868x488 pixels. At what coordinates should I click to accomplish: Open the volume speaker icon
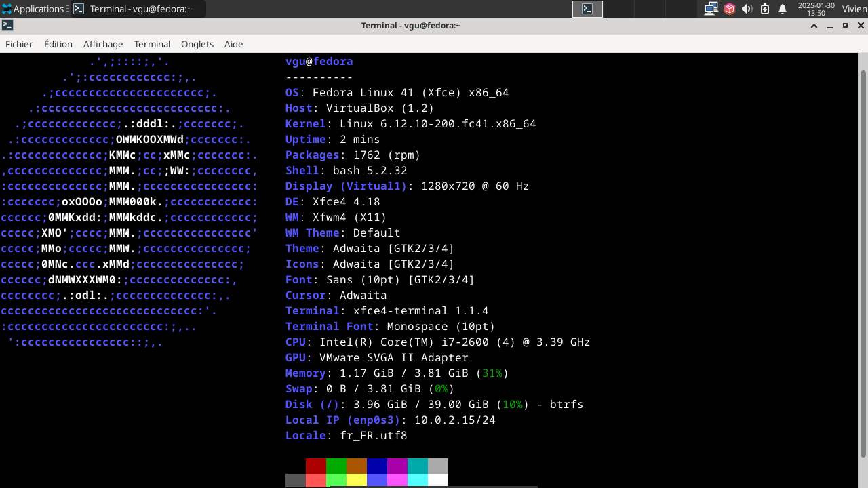[x=747, y=9]
